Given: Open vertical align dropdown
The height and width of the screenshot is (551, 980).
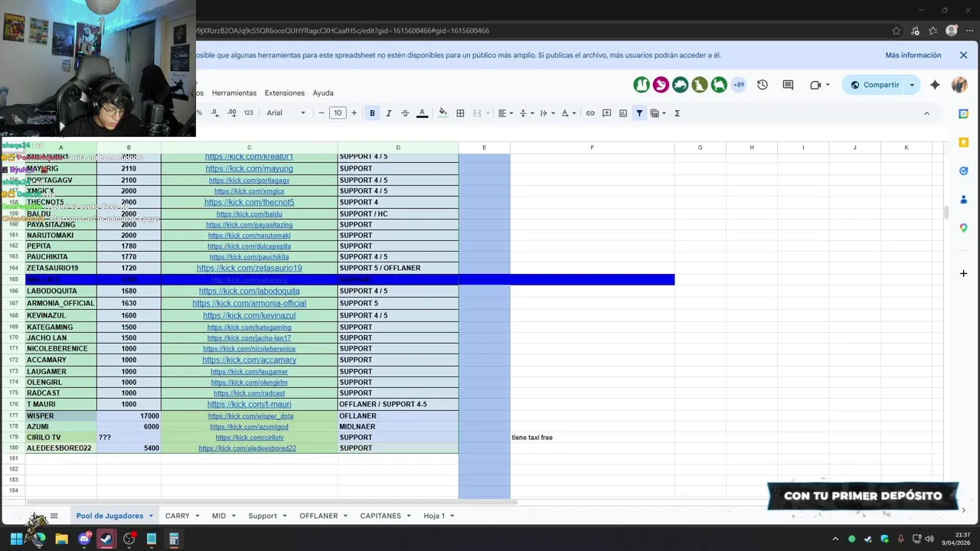Looking at the screenshot, I should tap(527, 113).
